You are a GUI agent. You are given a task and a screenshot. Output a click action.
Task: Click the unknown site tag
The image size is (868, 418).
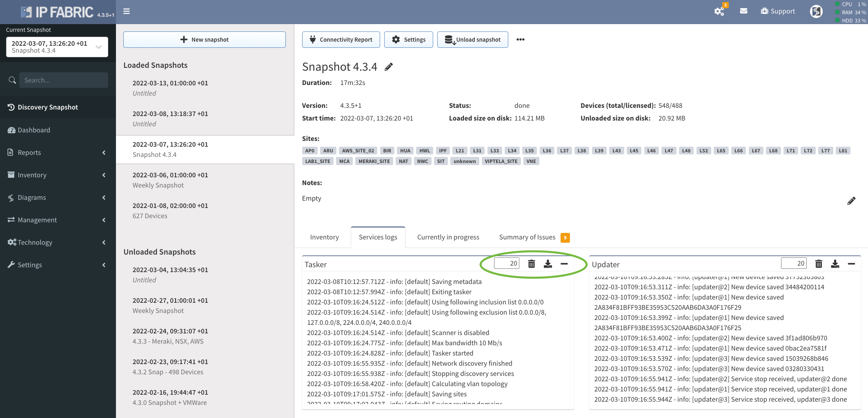tap(465, 161)
